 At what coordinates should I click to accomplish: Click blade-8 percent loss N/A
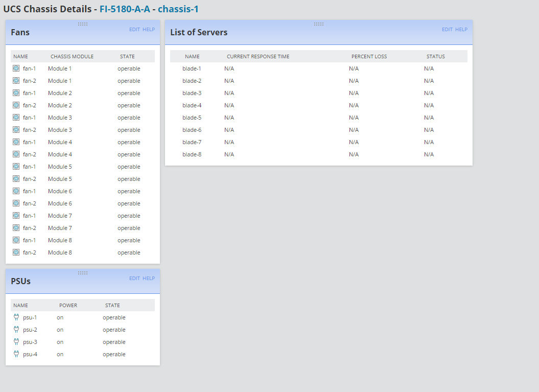pos(354,154)
